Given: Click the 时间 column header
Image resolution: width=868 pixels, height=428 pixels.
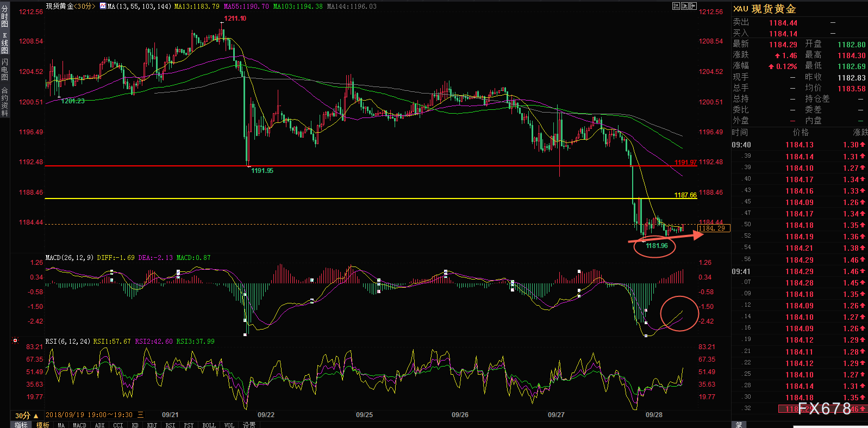Looking at the screenshot, I should coord(740,132).
